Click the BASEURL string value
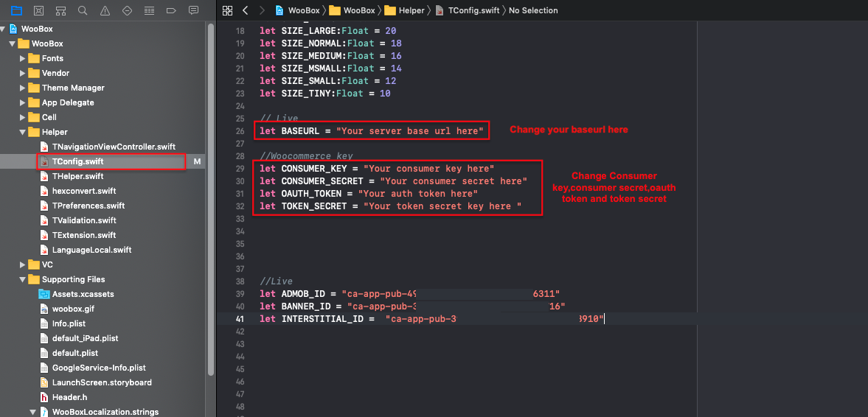 point(410,131)
